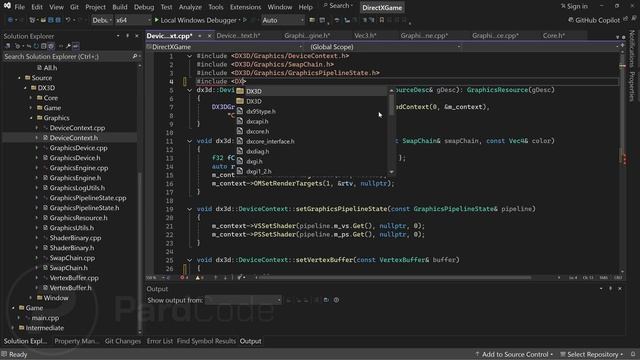This screenshot has height=360, width=640.
Task: Open the Show output from dropdown
Action: tap(243, 300)
